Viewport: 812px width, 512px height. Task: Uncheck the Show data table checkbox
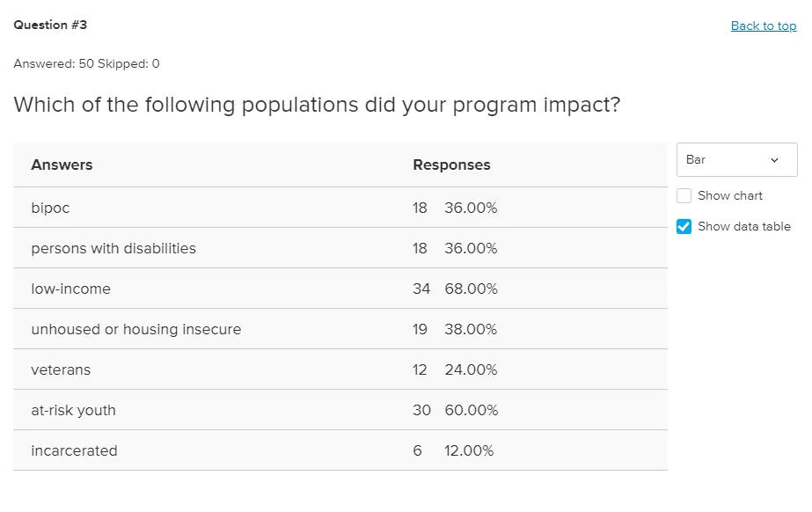coord(684,227)
